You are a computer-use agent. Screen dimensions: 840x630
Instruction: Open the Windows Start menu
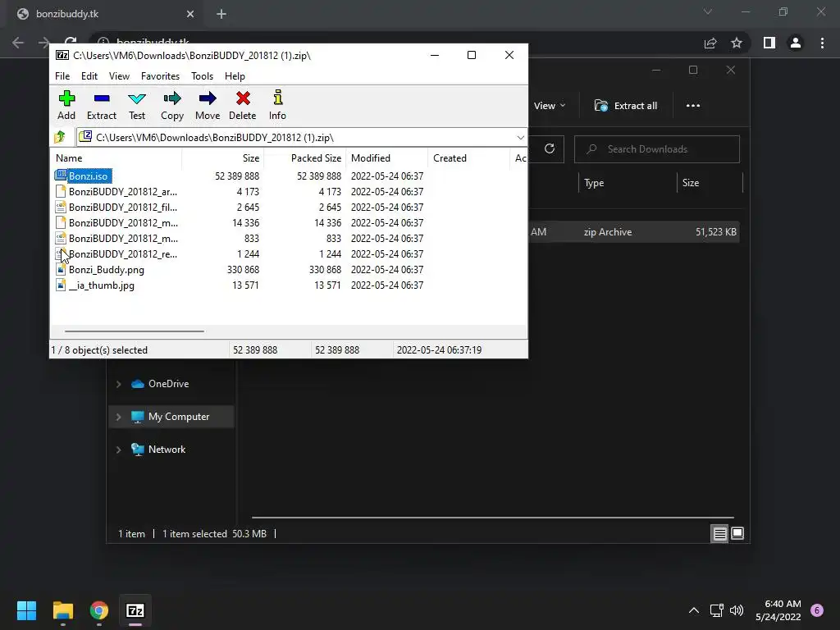tap(26, 610)
